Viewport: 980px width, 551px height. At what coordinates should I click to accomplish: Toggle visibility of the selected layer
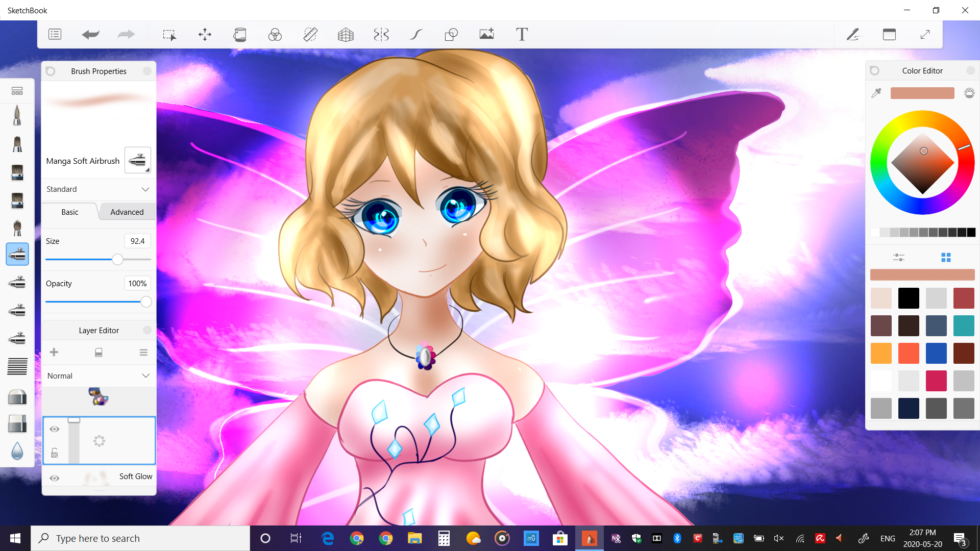tap(55, 429)
